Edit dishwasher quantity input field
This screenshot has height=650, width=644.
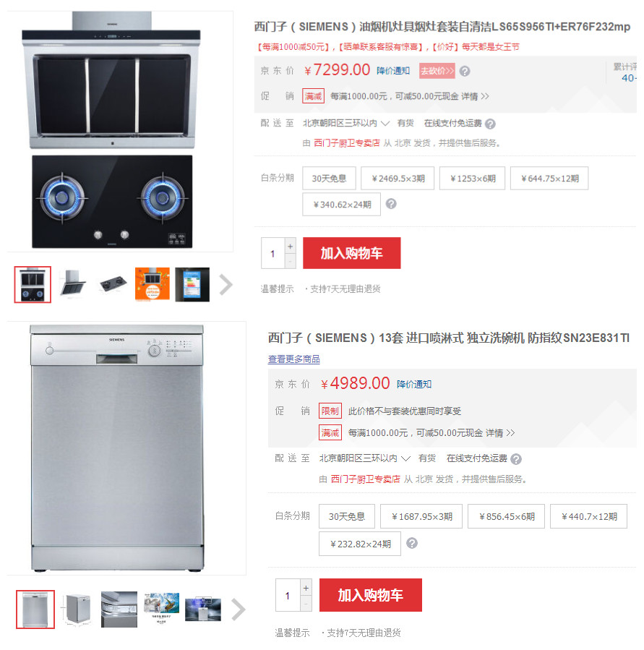[288, 596]
